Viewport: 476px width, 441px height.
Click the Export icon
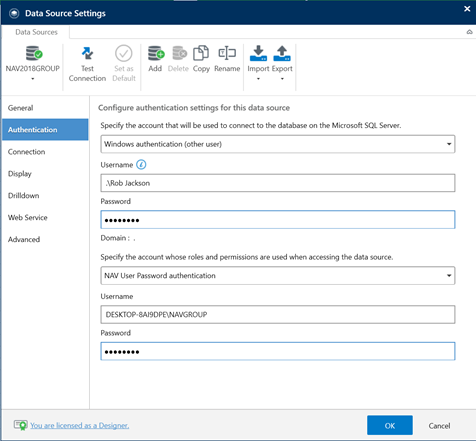coord(282,53)
